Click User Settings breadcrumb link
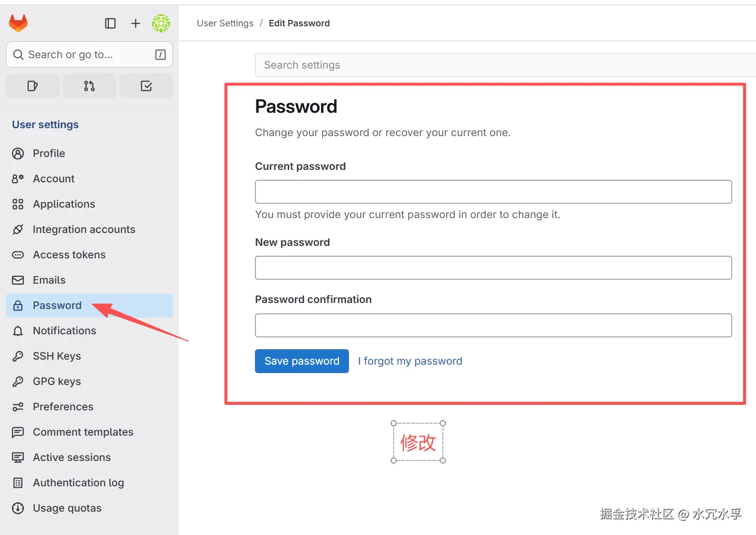Image resolution: width=756 pixels, height=535 pixels. click(225, 23)
